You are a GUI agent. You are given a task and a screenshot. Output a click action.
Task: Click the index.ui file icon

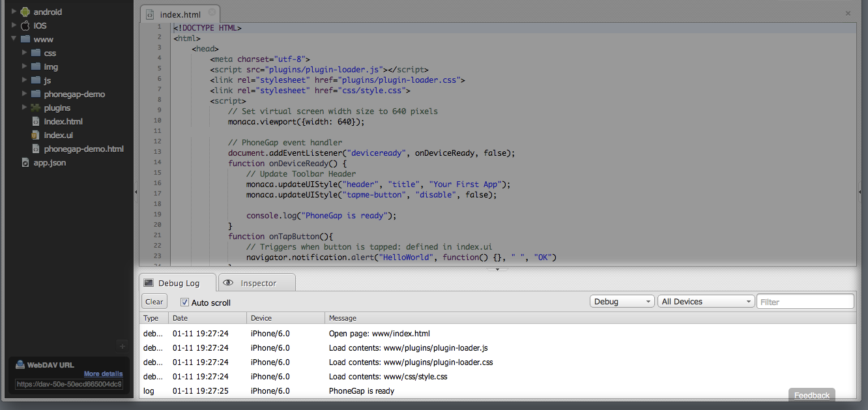[x=36, y=135]
